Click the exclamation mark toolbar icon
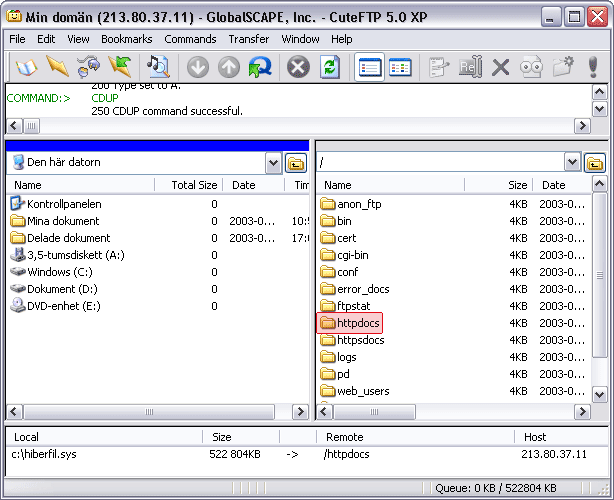Screen dimensions: 614x500 click(x=593, y=67)
